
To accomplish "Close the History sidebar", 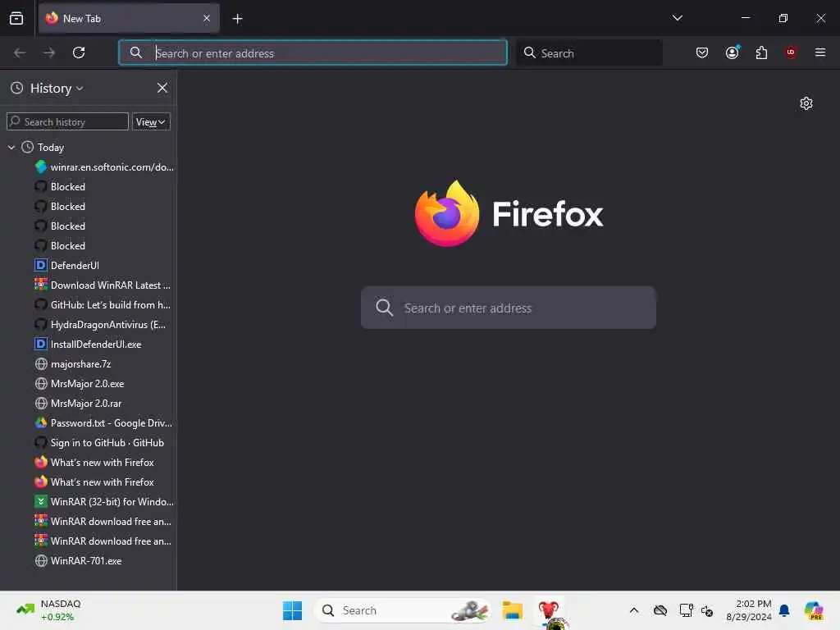I will click(162, 88).
